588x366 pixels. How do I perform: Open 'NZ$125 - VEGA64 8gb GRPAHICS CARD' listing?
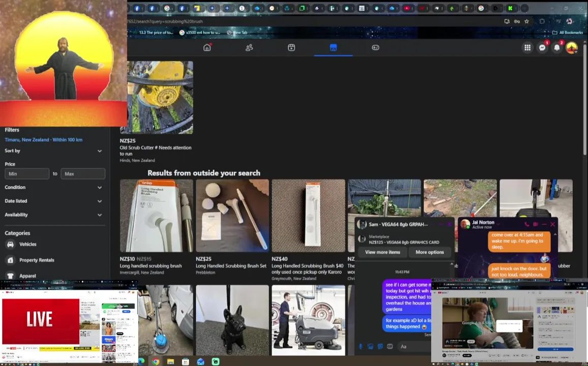pos(404,242)
